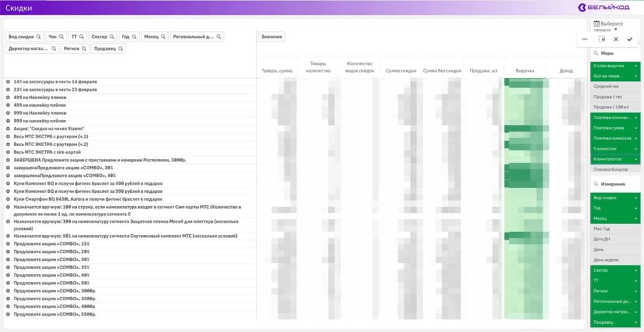The width and height of the screenshot is (644, 332).
Task: Expand the Акция: Скидка на чехол Xiaomi row
Action: pos(8,129)
